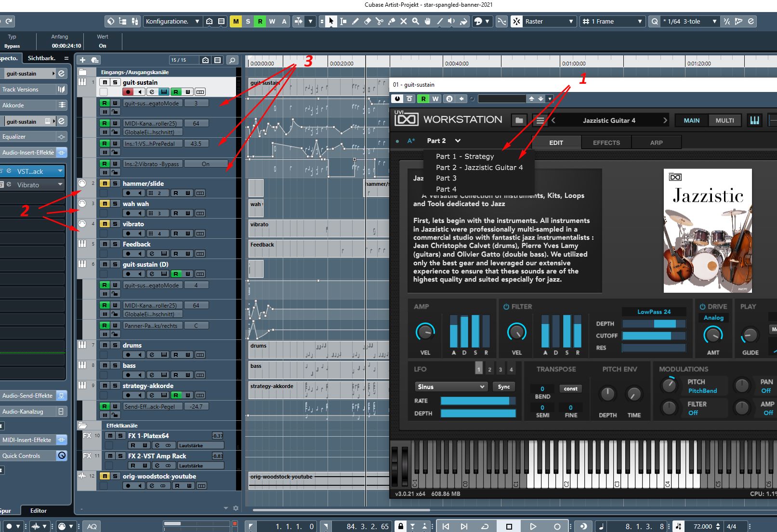Viewport: 777px width, 532px height.
Task: Click the LFO Sync button
Action: tap(504, 387)
